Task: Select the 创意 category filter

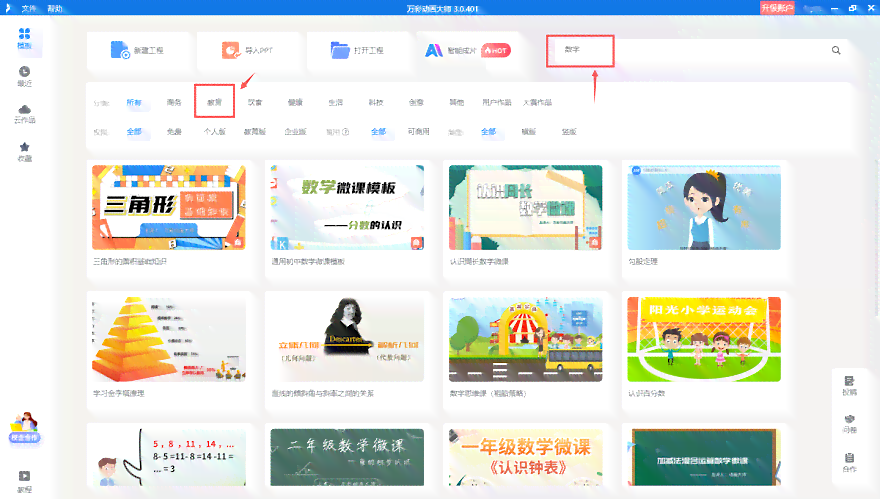Action: coord(416,102)
